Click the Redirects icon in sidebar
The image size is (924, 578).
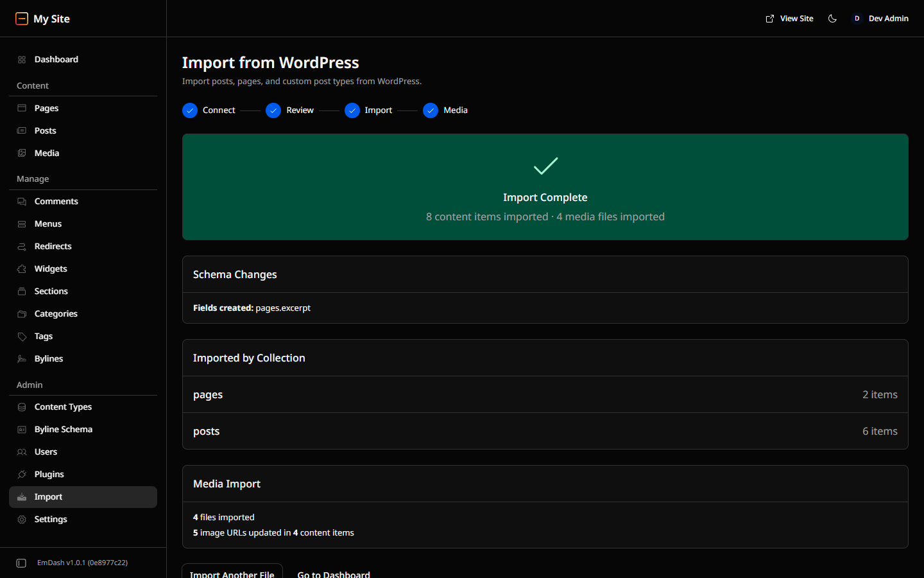click(22, 247)
